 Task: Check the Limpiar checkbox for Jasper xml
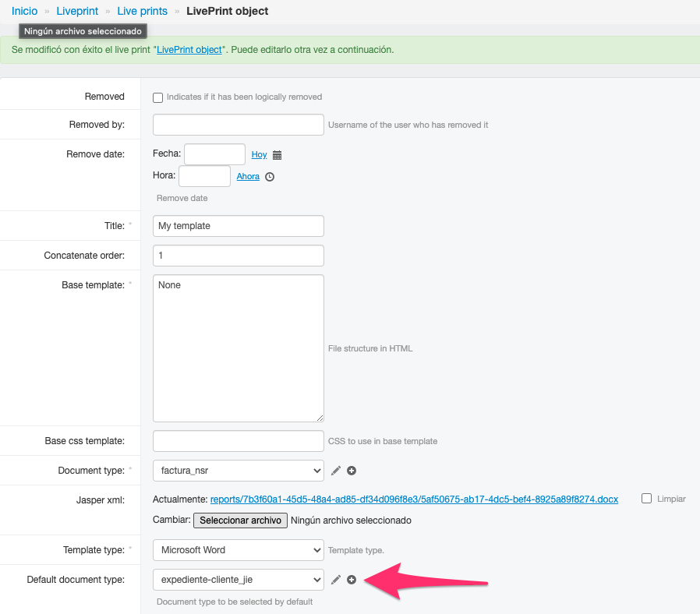[x=645, y=499]
